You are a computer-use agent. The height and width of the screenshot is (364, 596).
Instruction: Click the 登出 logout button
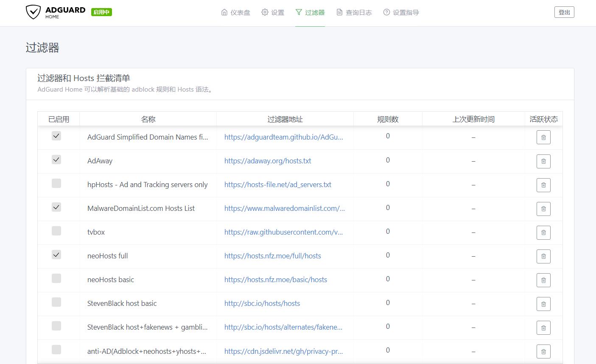click(x=564, y=12)
